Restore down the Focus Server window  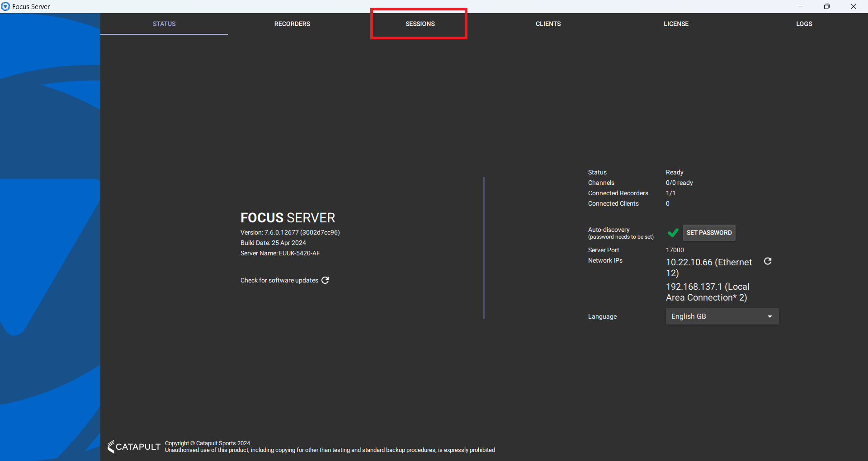(827, 6)
